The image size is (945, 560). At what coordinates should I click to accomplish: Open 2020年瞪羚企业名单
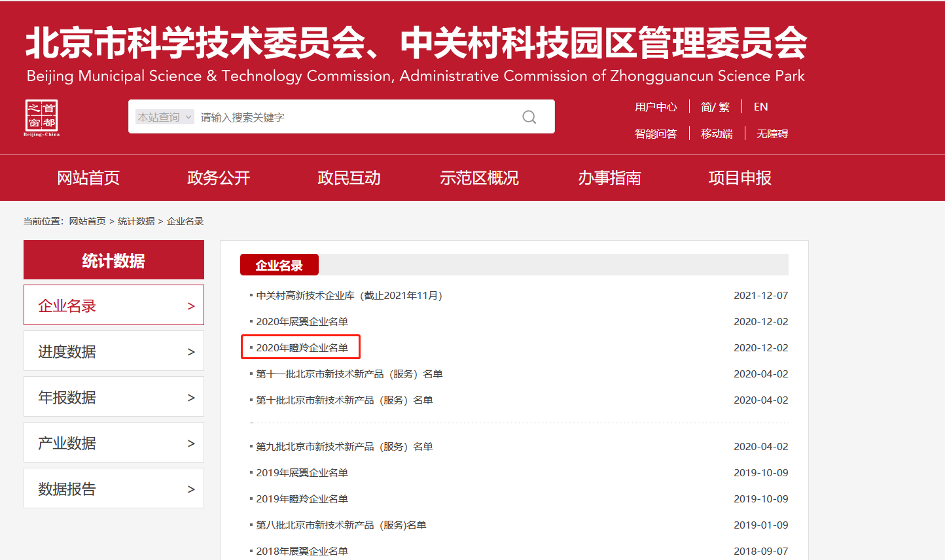point(302,348)
